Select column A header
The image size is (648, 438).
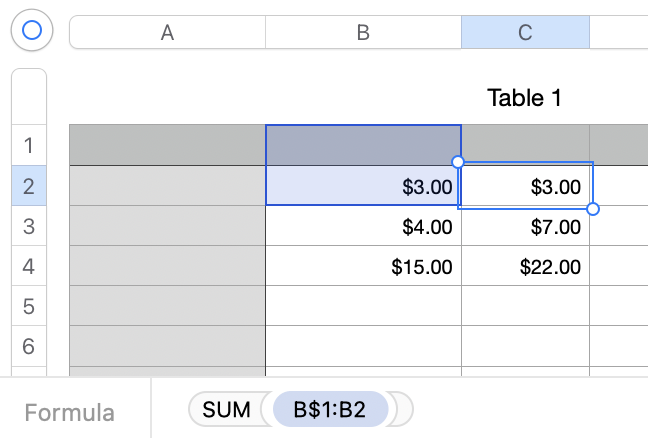pyautogui.click(x=167, y=33)
